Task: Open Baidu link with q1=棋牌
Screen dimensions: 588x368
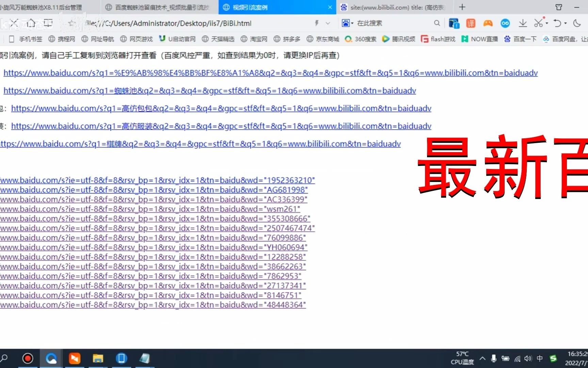Action: (x=200, y=144)
